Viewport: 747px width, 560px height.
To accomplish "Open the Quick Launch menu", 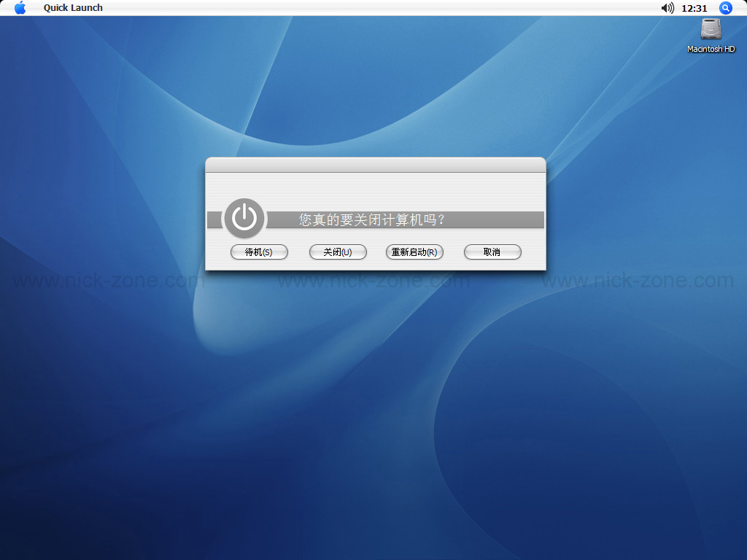I will [73, 7].
